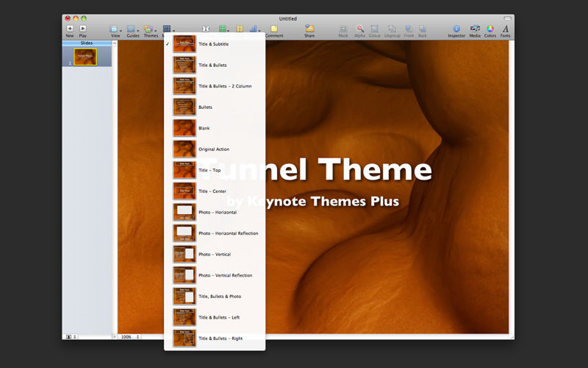Select slide 1 thumbnail in navigator
The height and width of the screenshot is (368, 588).
click(x=85, y=57)
